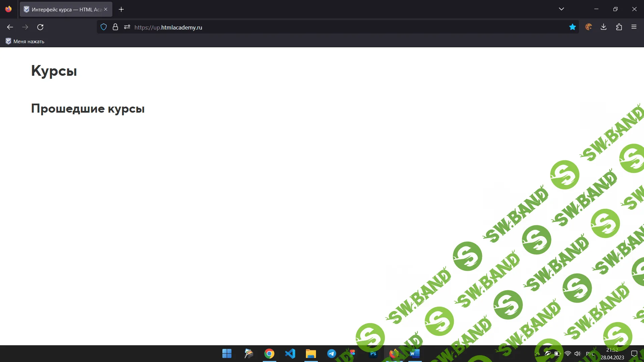644x362 pixels.
Task: Expand the list all tabs chevron
Action: (561, 9)
